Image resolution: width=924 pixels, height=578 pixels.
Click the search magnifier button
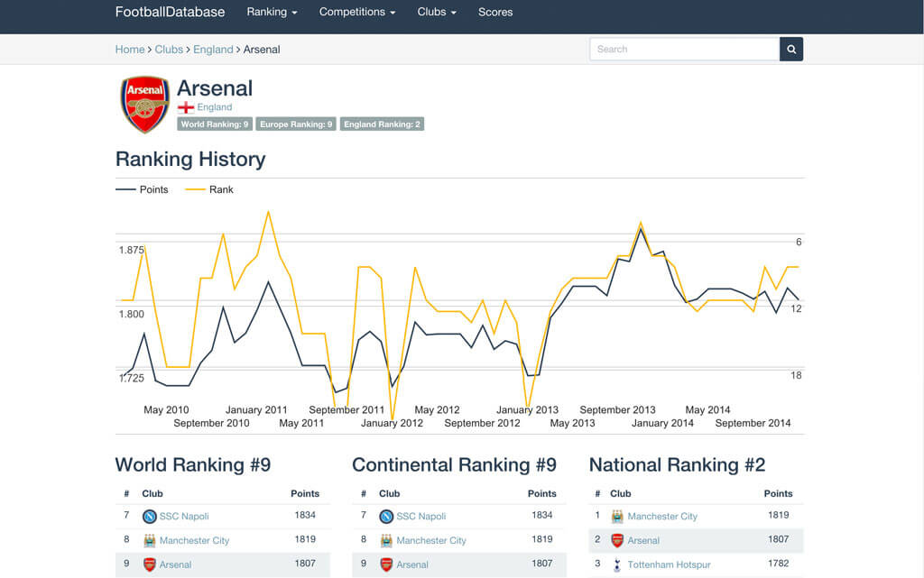point(790,50)
